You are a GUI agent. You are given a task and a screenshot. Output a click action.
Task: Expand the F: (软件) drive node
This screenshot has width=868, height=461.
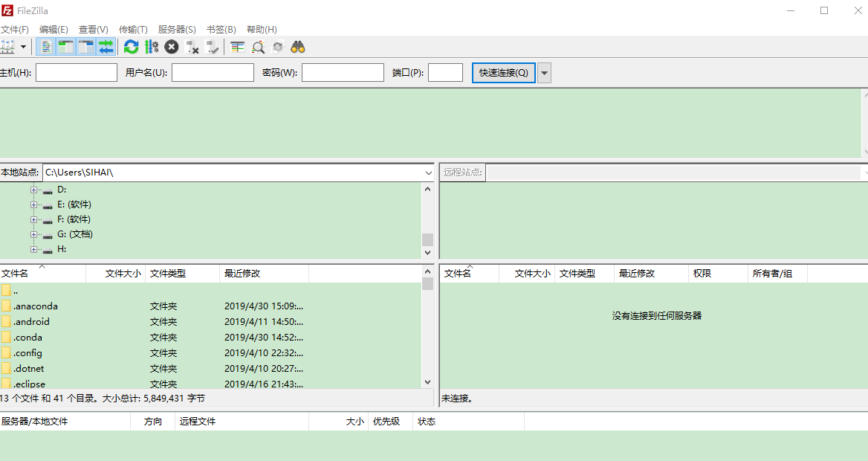33,219
